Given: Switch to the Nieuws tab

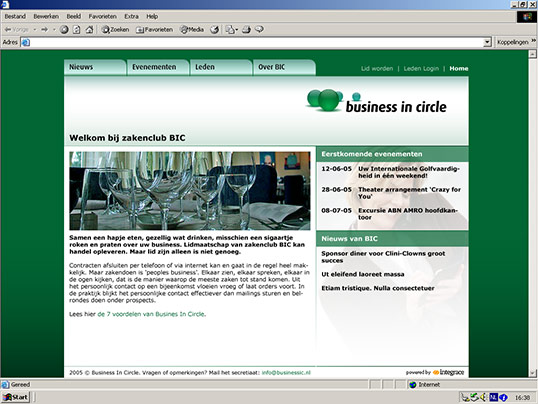Looking at the screenshot, I should (x=95, y=67).
